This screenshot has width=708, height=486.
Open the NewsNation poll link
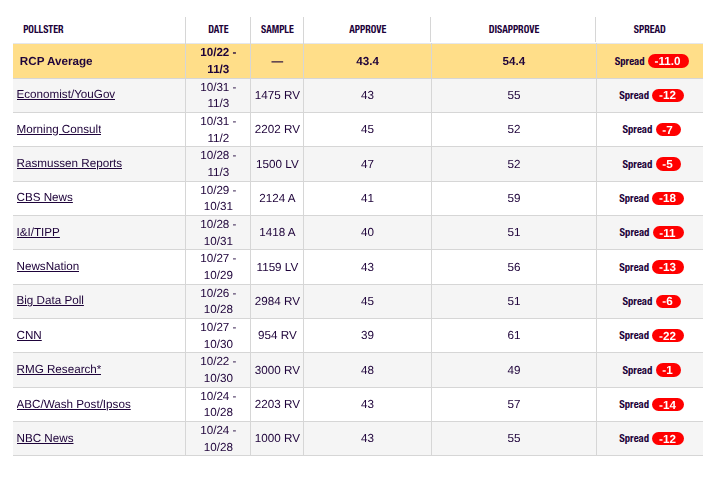coord(47,266)
